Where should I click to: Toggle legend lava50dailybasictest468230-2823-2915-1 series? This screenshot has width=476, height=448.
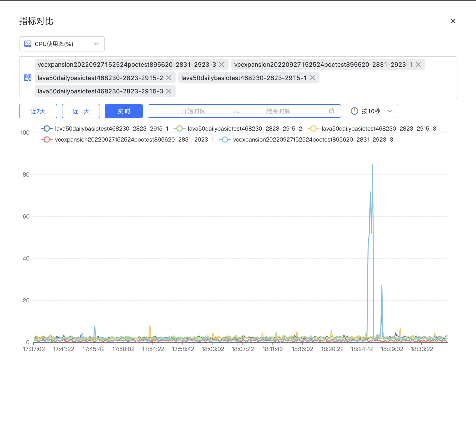coord(104,129)
